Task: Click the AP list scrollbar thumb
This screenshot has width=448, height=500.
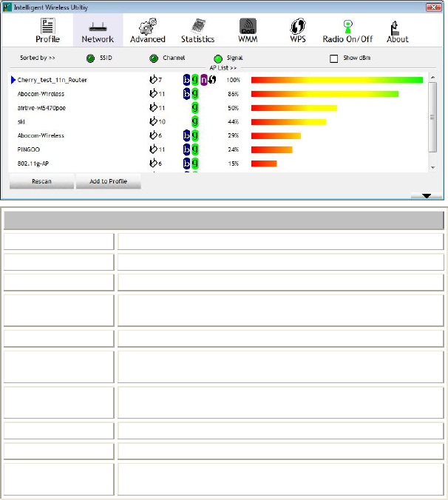Action: [432, 117]
